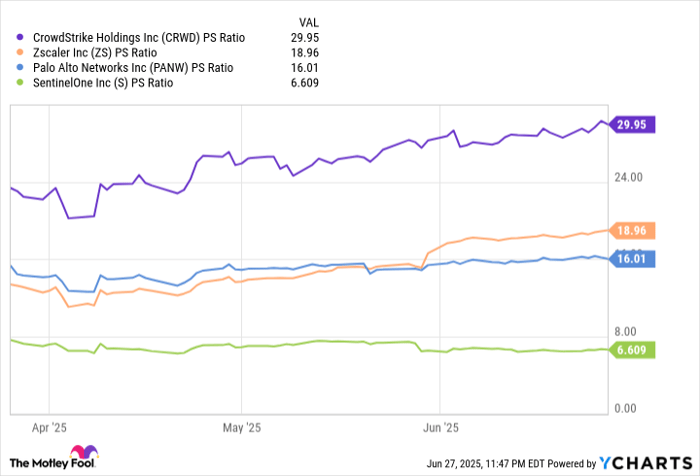Viewport: 700px width, 476px height.
Task: Click the green 6.609 end-value flag
Action: point(631,350)
